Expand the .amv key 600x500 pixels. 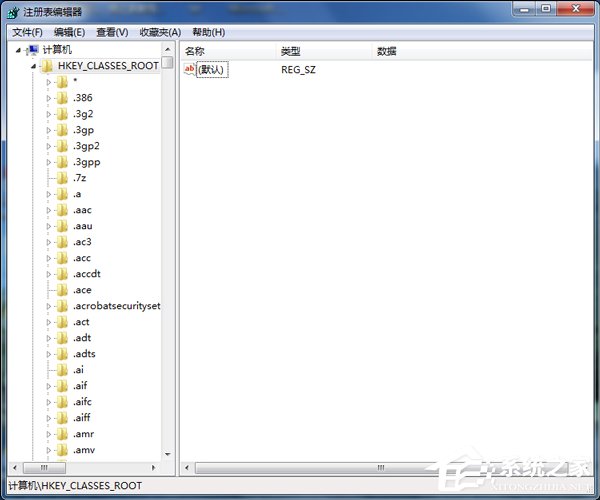49,450
